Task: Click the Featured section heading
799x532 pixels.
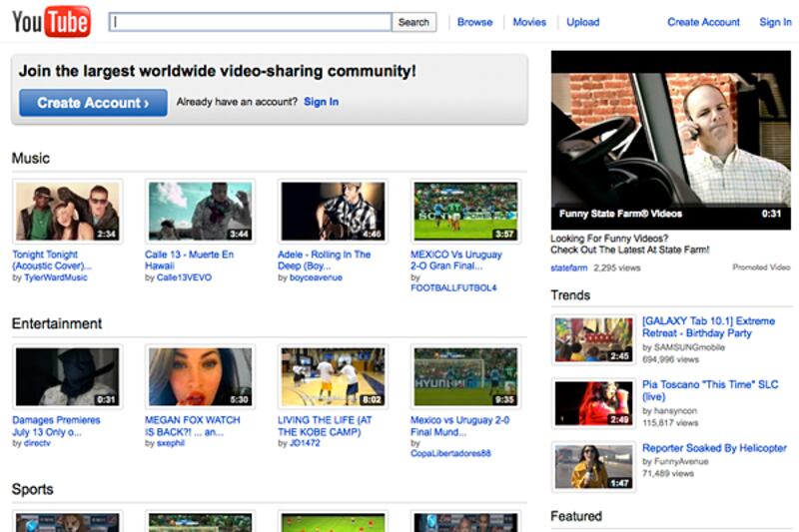Action: (576, 516)
